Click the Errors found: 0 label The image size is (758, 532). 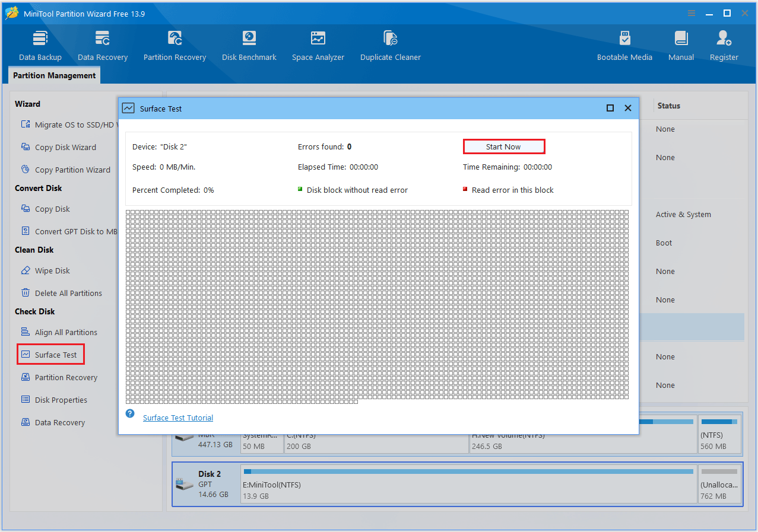click(x=325, y=146)
